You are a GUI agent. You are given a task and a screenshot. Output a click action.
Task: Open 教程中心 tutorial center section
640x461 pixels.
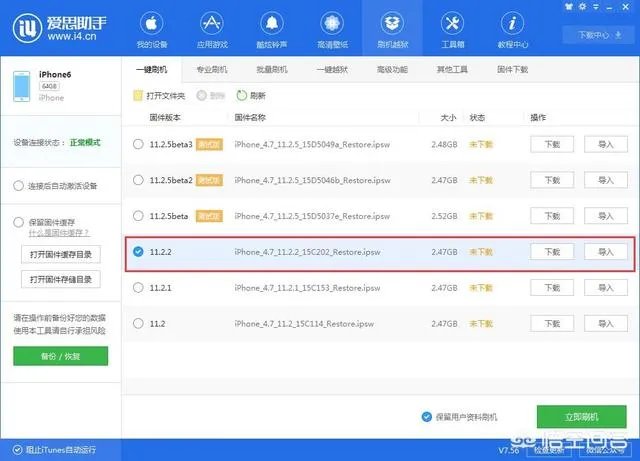coord(513,30)
